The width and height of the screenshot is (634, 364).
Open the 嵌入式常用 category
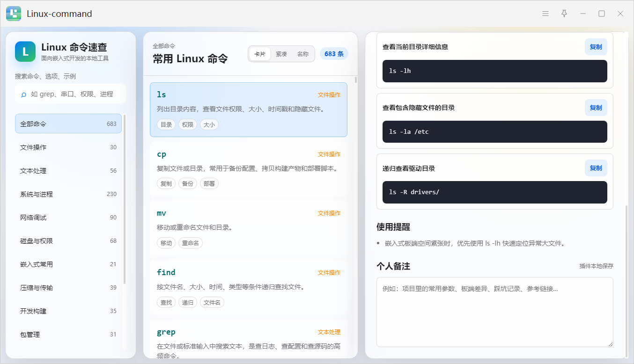click(x=68, y=264)
